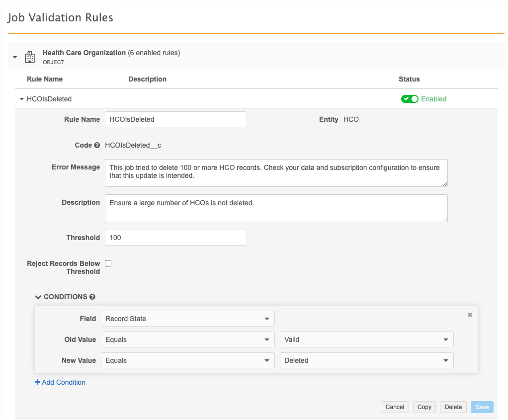Click the help icon next to Code
508x420 pixels.
(97, 146)
